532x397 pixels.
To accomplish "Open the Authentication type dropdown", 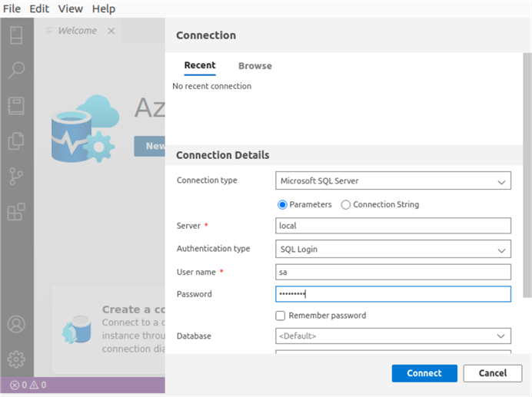I will coord(393,249).
